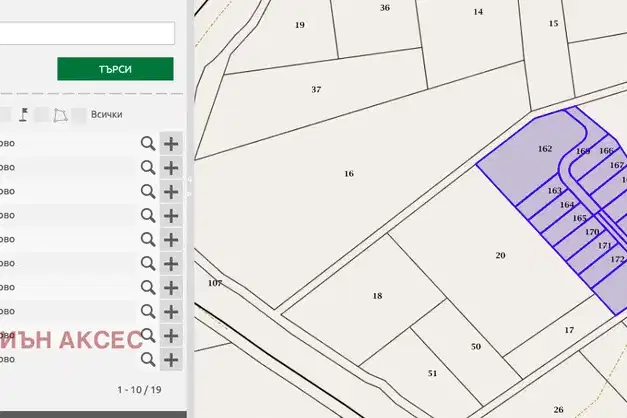Select highlighted parcel 165
This screenshot has width=627, height=418.
coord(579,218)
